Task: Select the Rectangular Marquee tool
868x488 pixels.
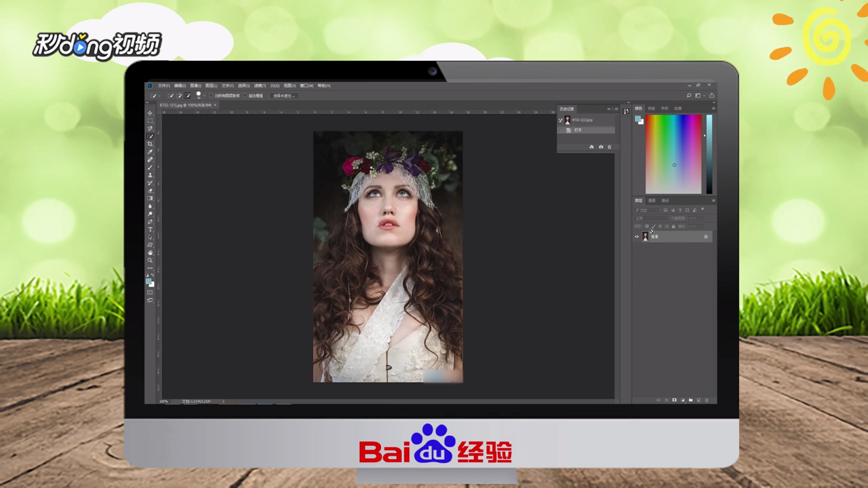Action: click(150, 121)
